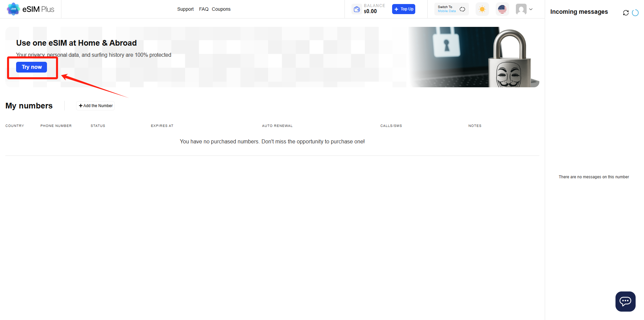This screenshot has width=644, height=320.
Task: Click the blue loading circle icon
Action: (x=635, y=13)
